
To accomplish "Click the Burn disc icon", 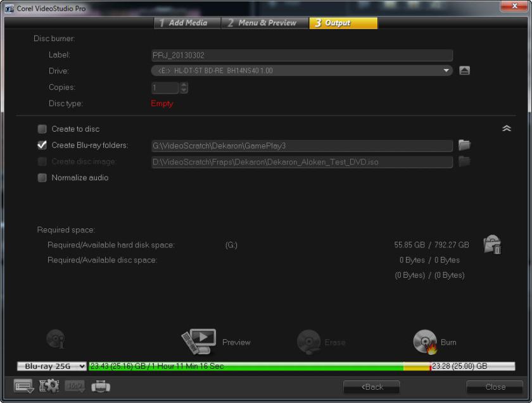I will point(425,342).
